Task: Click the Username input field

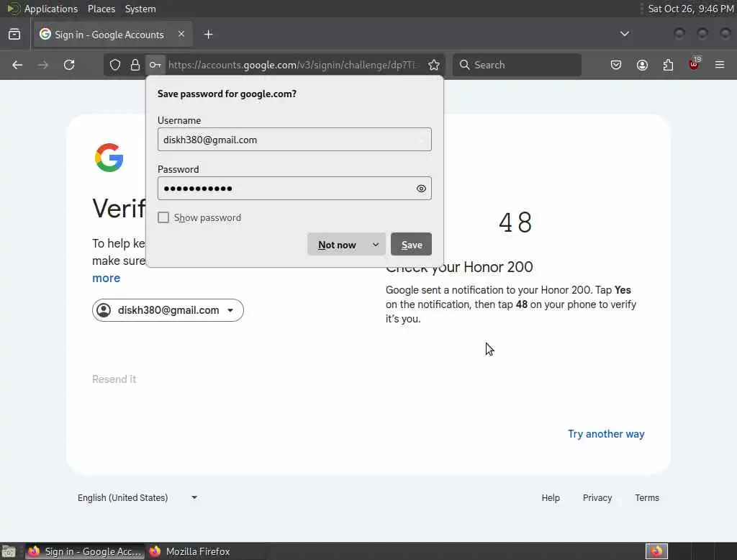Action: [x=294, y=140]
